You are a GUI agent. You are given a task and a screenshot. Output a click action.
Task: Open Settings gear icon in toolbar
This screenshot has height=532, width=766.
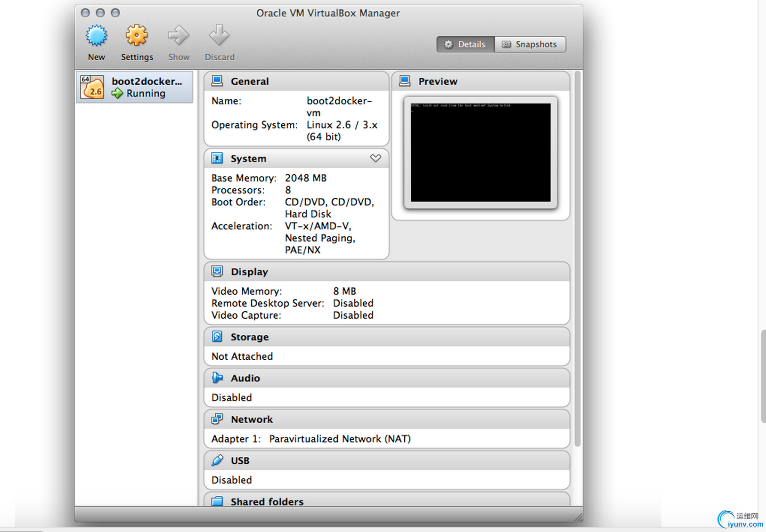pyautogui.click(x=137, y=36)
